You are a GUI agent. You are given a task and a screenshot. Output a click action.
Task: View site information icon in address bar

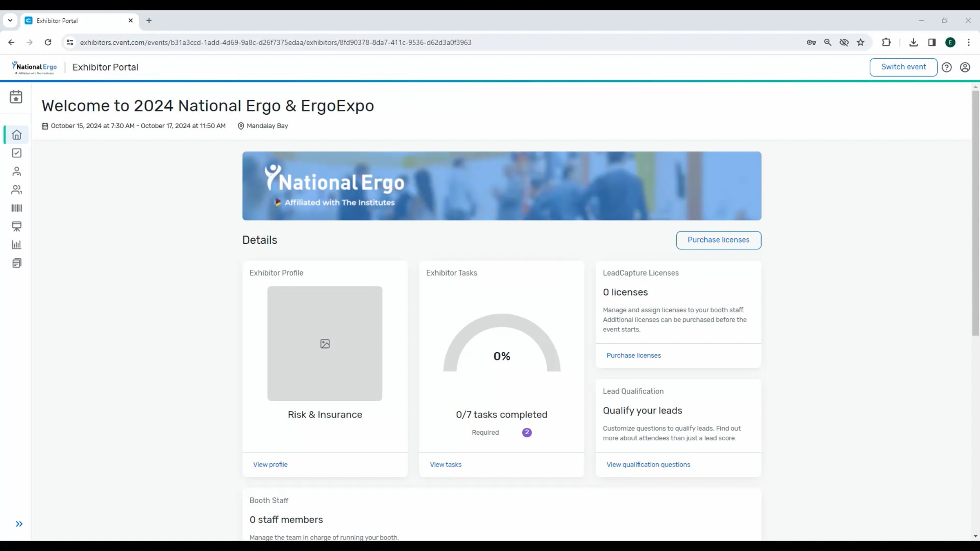pyautogui.click(x=70, y=42)
